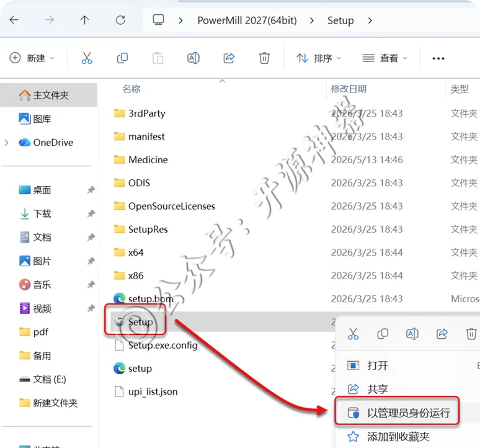Unpin 文档 using its pin icon
Viewport: 480px width, 448px height.
pyautogui.click(x=91, y=237)
